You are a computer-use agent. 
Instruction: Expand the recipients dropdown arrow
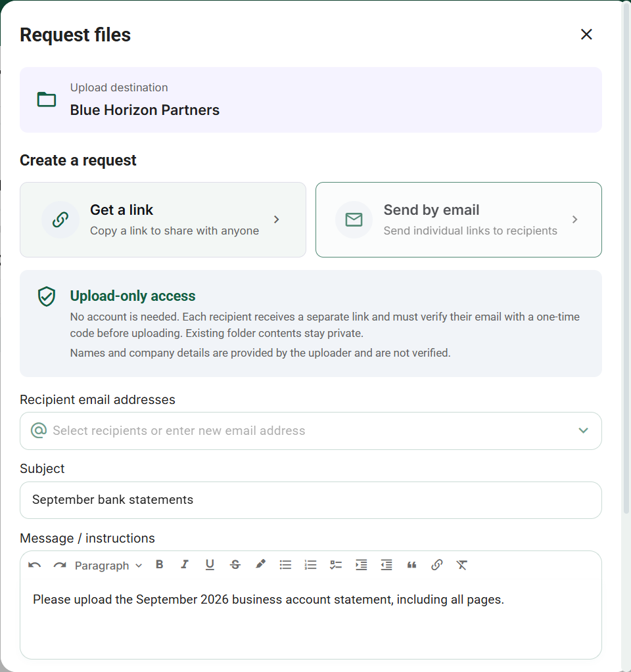pos(583,430)
